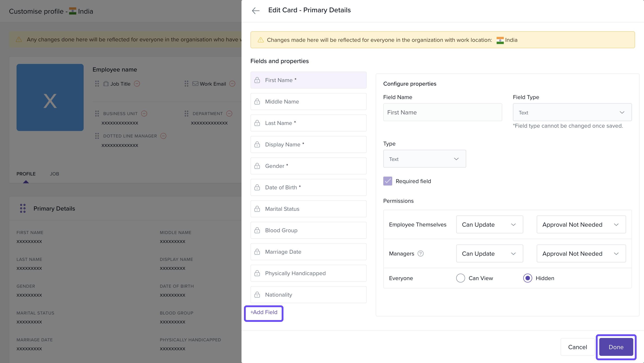Open the Field Type dropdown
The width and height of the screenshot is (644, 363).
tap(572, 112)
